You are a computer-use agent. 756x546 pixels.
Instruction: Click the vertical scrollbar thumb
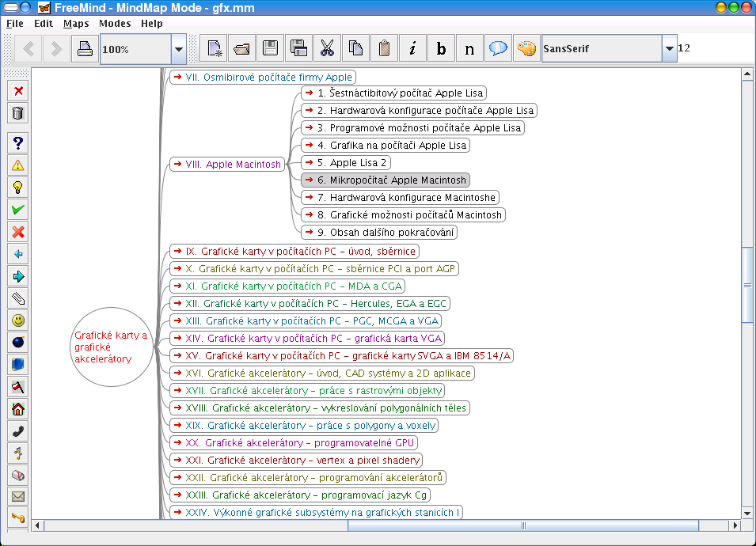(747, 285)
